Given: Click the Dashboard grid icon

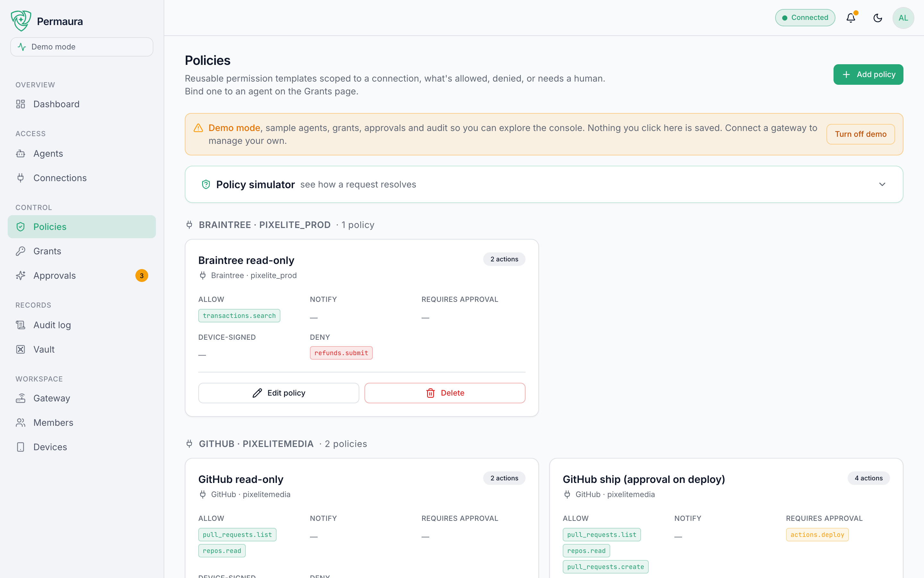Looking at the screenshot, I should (21, 104).
